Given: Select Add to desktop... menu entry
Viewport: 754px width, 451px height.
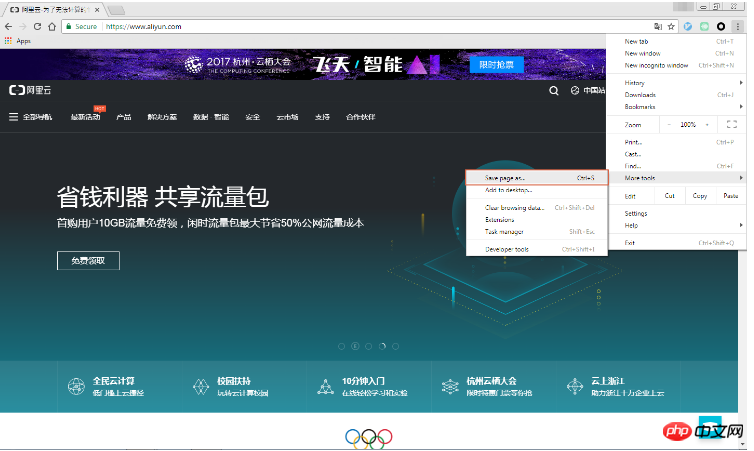Looking at the screenshot, I should (537, 190).
